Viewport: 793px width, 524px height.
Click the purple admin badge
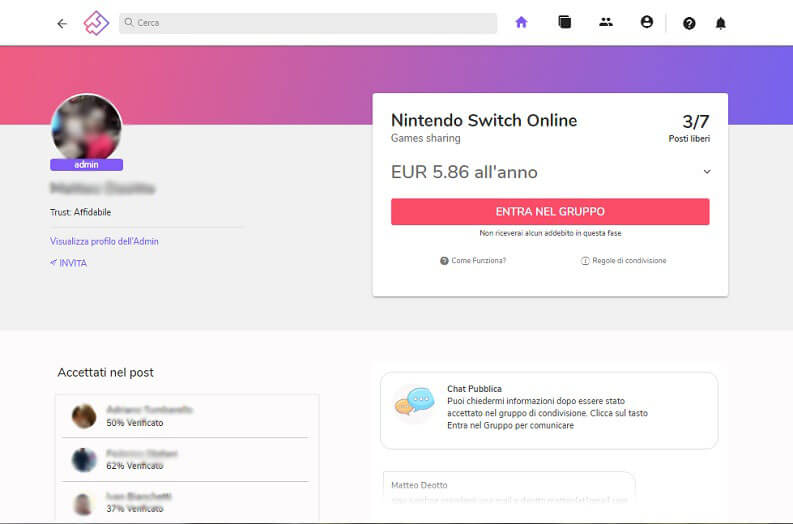pyautogui.click(x=86, y=165)
